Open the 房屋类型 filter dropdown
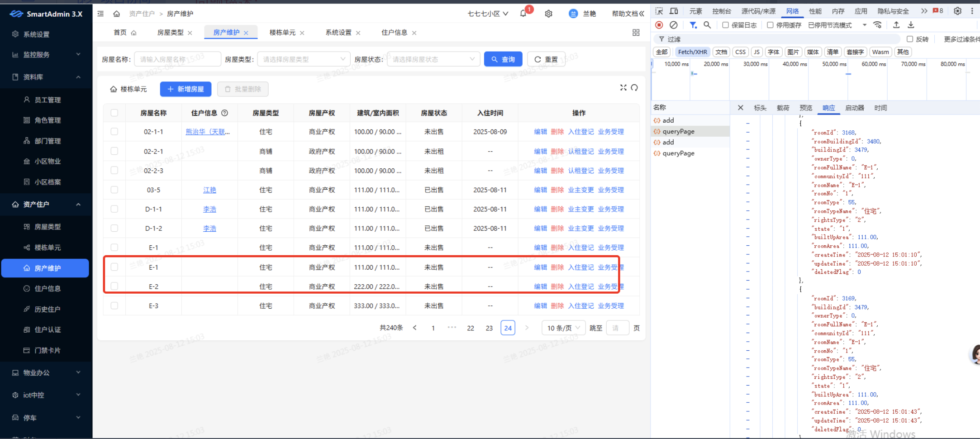The width and height of the screenshot is (980, 439). click(x=303, y=59)
